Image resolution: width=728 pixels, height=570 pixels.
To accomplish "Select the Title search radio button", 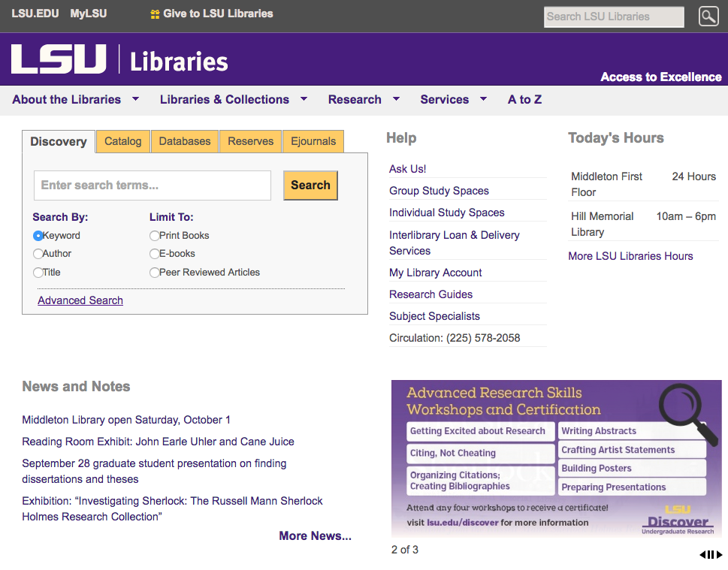I will (38, 273).
